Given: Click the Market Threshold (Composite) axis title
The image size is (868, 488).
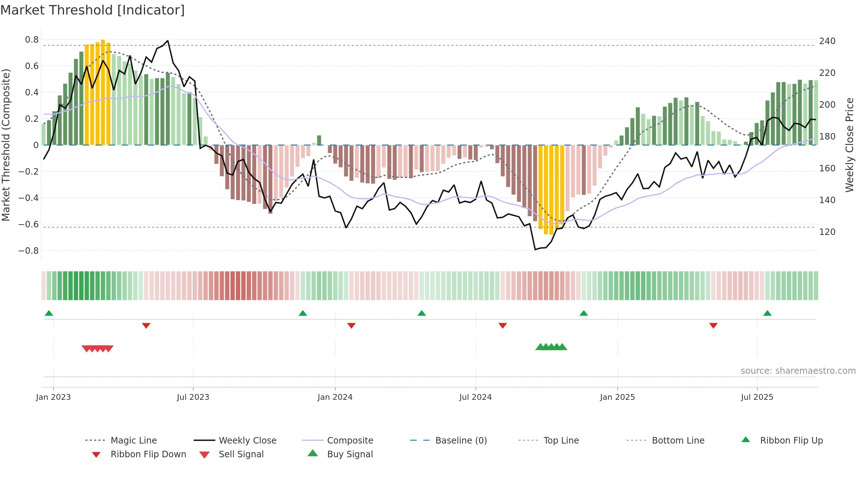Looking at the screenshot, I should click(x=6, y=145).
